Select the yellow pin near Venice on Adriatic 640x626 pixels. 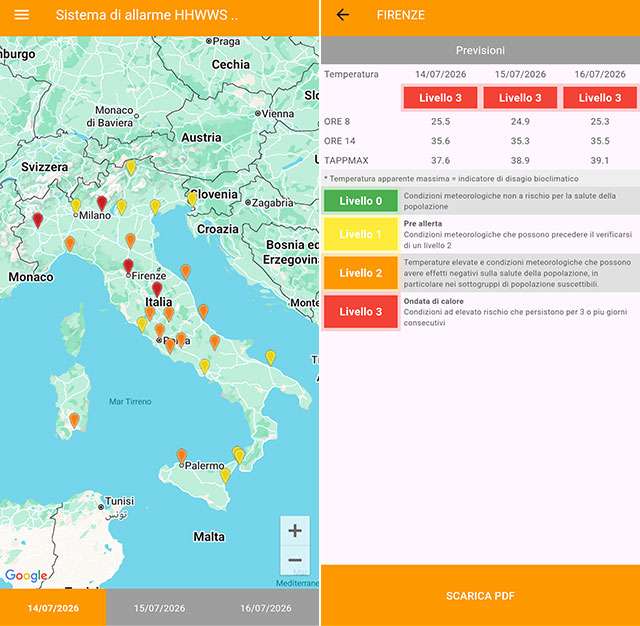tap(155, 207)
